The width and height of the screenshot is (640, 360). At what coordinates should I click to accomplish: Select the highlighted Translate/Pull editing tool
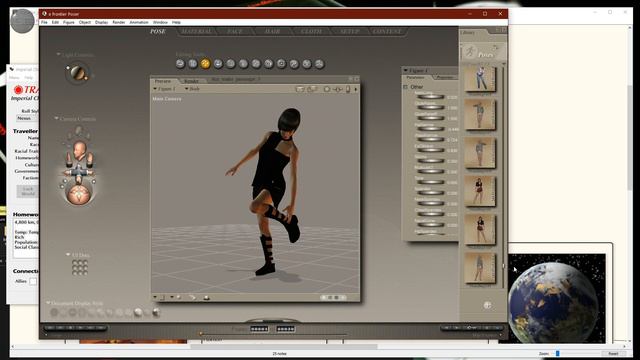click(x=205, y=64)
